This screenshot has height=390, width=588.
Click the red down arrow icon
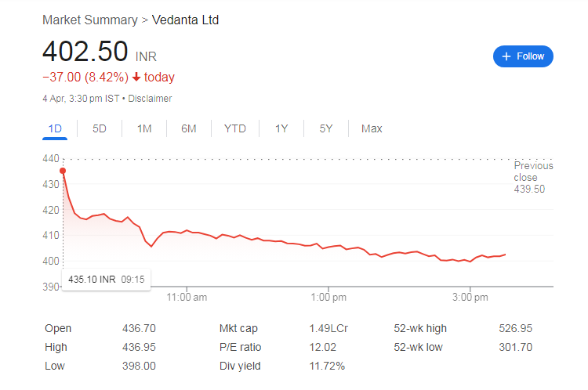coord(136,77)
